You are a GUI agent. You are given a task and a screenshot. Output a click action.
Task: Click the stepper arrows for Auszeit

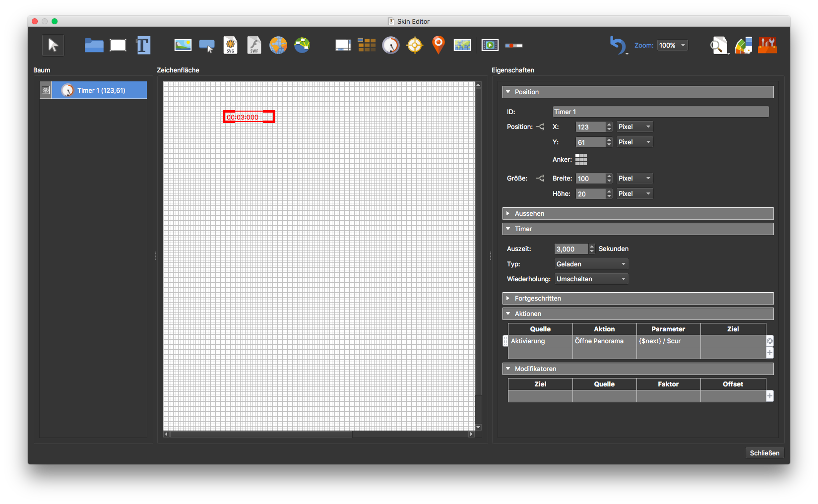[592, 249]
